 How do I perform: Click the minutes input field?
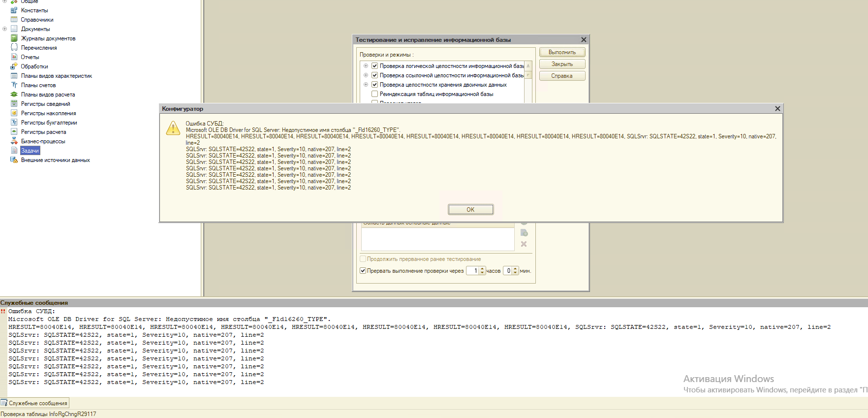[508, 271]
